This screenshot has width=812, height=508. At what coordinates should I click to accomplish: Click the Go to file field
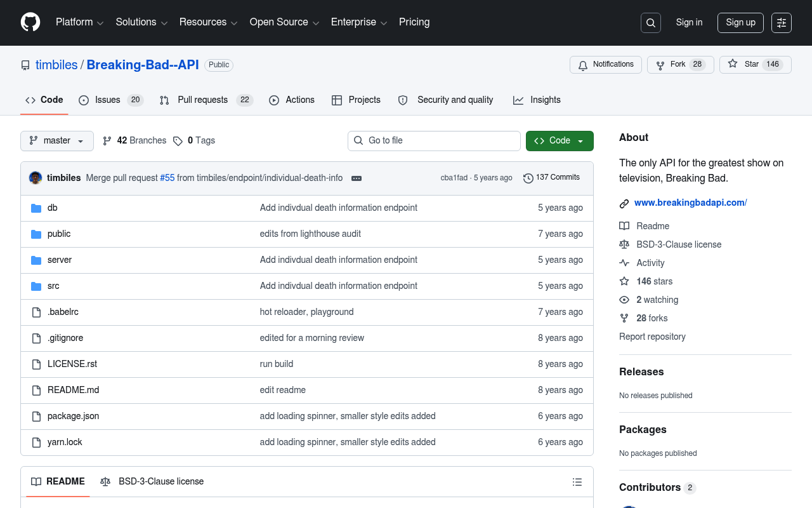[x=434, y=141]
